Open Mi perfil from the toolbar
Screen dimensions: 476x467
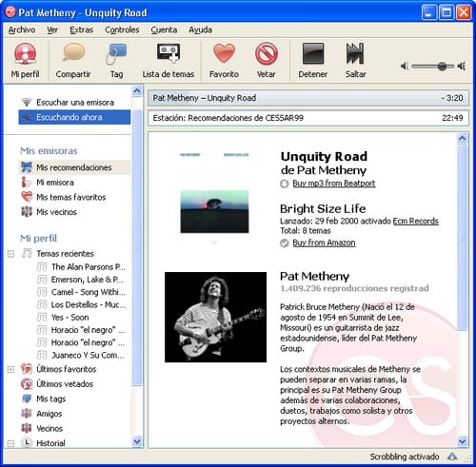click(x=25, y=60)
